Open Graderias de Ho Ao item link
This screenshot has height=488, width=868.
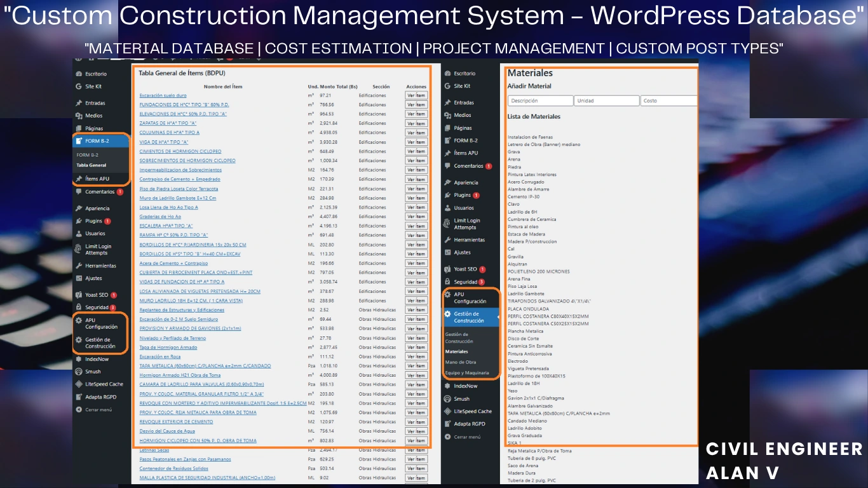(160, 217)
